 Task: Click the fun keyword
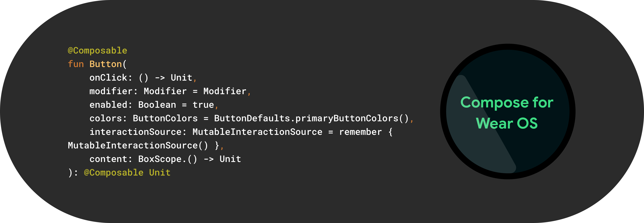click(x=76, y=64)
